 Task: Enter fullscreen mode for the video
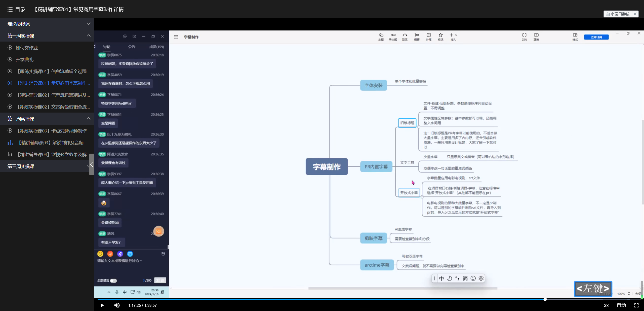pyautogui.click(x=636, y=305)
